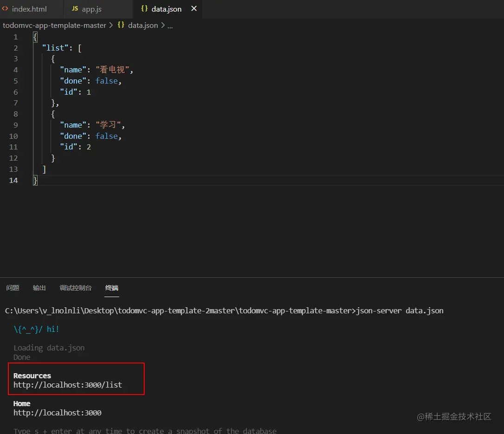This screenshot has height=434, width=504.
Task: Click false value on line 5
Action: tap(107, 81)
